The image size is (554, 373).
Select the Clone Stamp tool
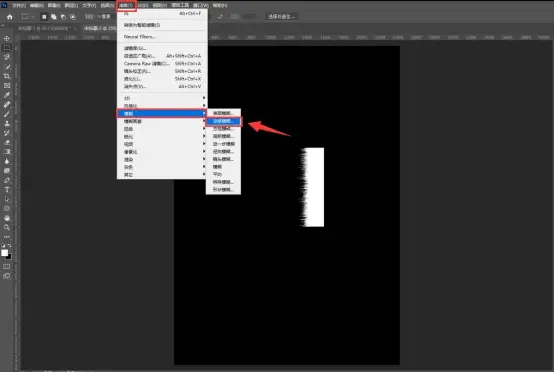pos(7,124)
